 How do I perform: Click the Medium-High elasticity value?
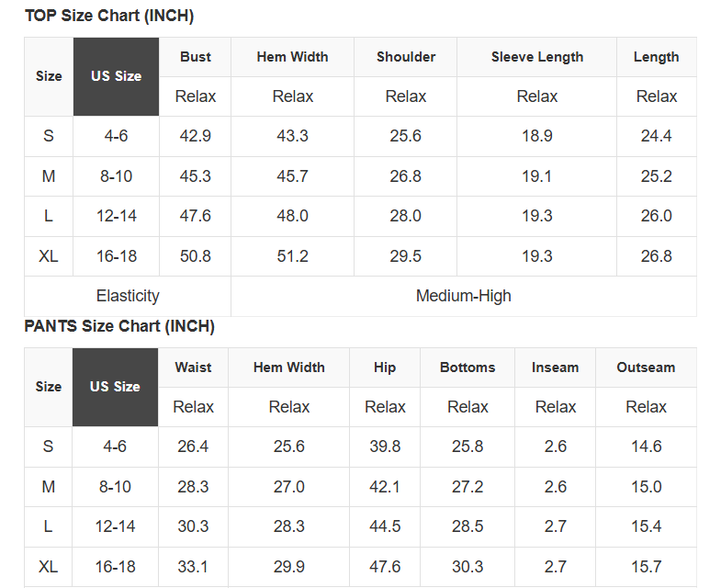[464, 296]
